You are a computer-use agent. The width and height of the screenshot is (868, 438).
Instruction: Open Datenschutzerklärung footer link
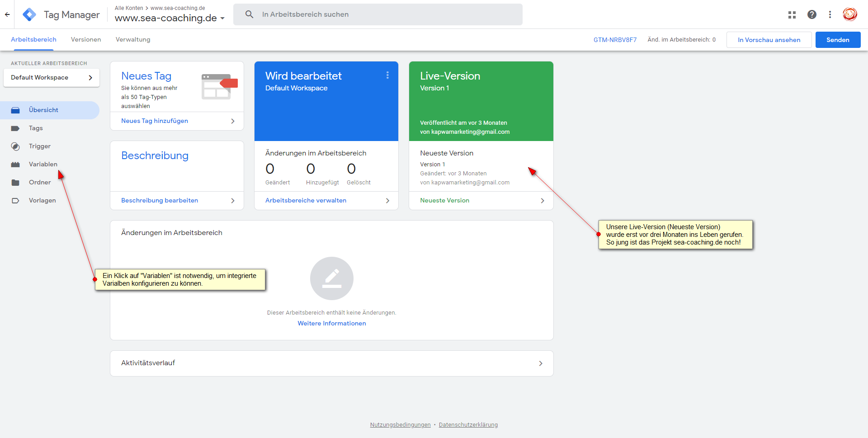468,425
